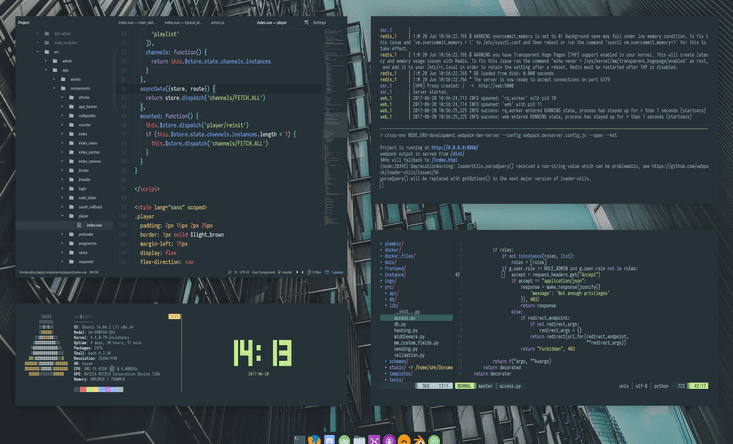Click the orange round dock icon
The height and width of the screenshot is (444, 733).
(x=404, y=440)
